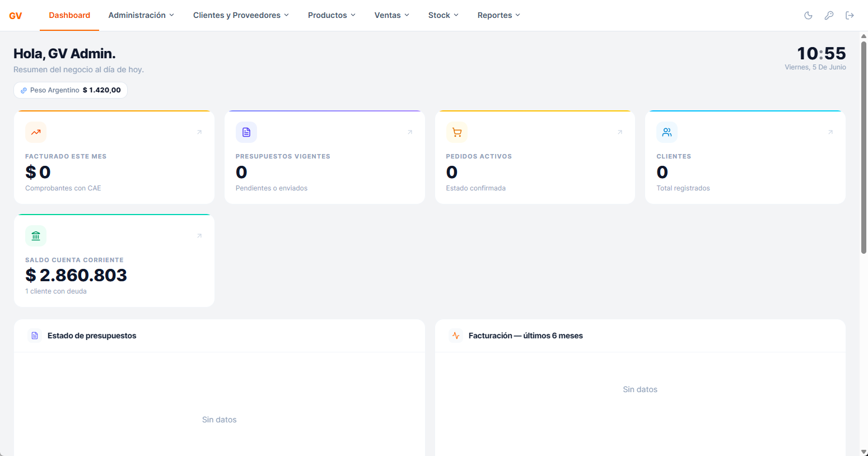Click the 10:55 clock display
Image resolution: width=868 pixels, height=456 pixels.
pyautogui.click(x=822, y=53)
